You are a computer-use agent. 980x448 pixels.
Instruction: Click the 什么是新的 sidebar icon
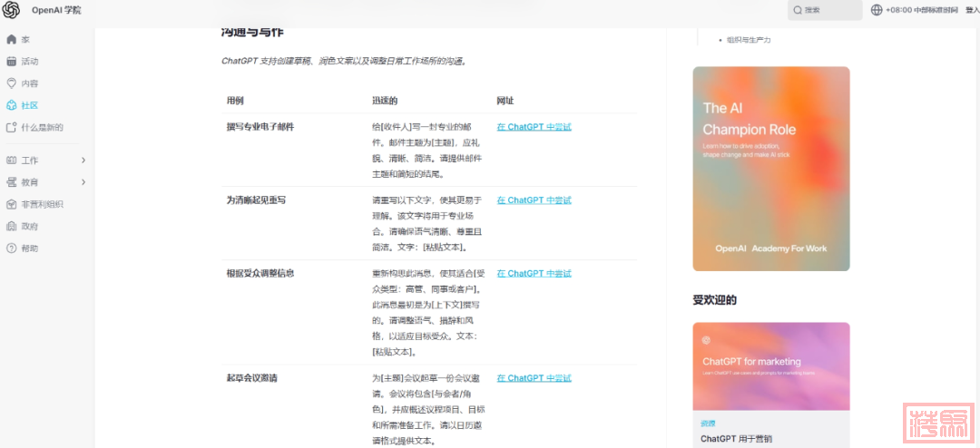[x=12, y=127]
